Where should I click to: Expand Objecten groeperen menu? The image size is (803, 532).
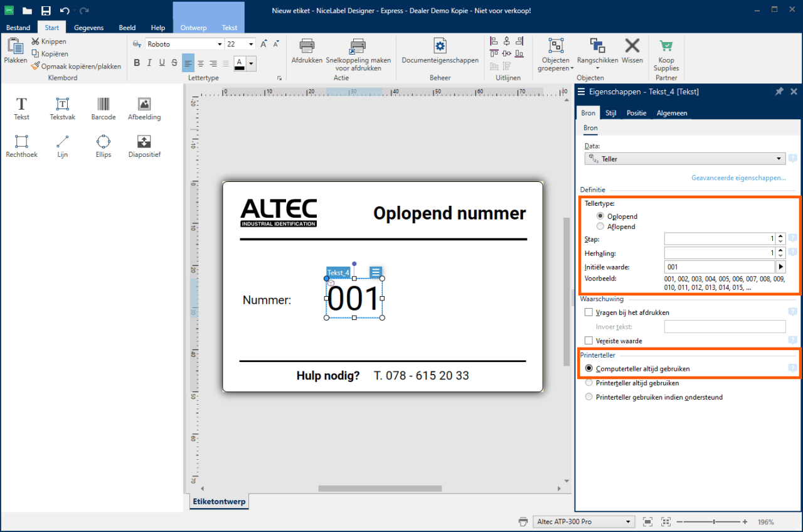572,68
